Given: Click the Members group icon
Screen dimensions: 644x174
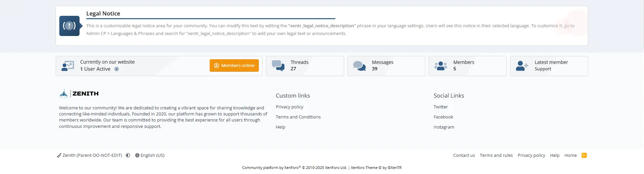Looking at the screenshot, I should 441,66.
